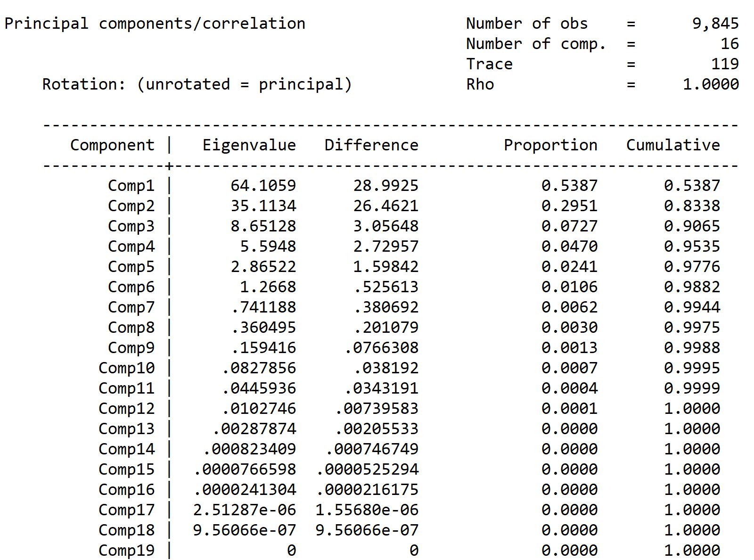The image size is (754, 560).
Task: Click the Rho value 1.0000
Action: [711, 84]
